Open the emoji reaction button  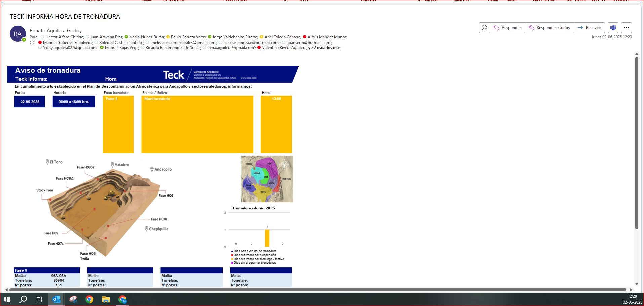tap(484, 28)
